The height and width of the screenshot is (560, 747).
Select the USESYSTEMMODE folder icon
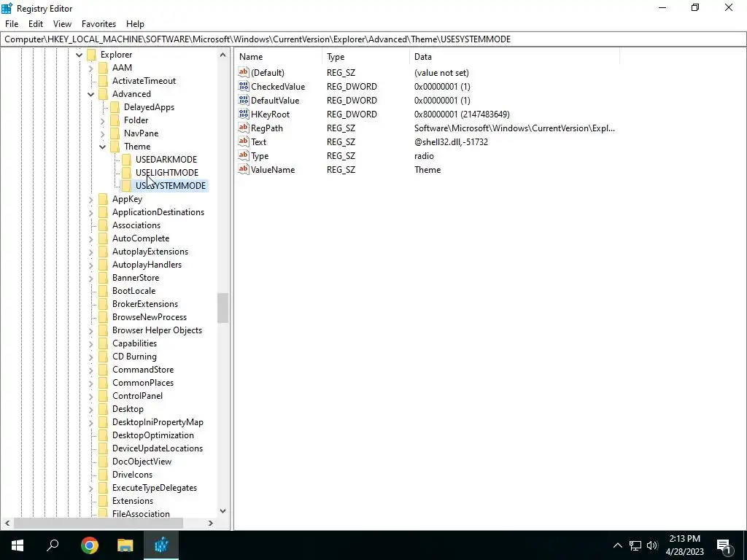[127, 186]
